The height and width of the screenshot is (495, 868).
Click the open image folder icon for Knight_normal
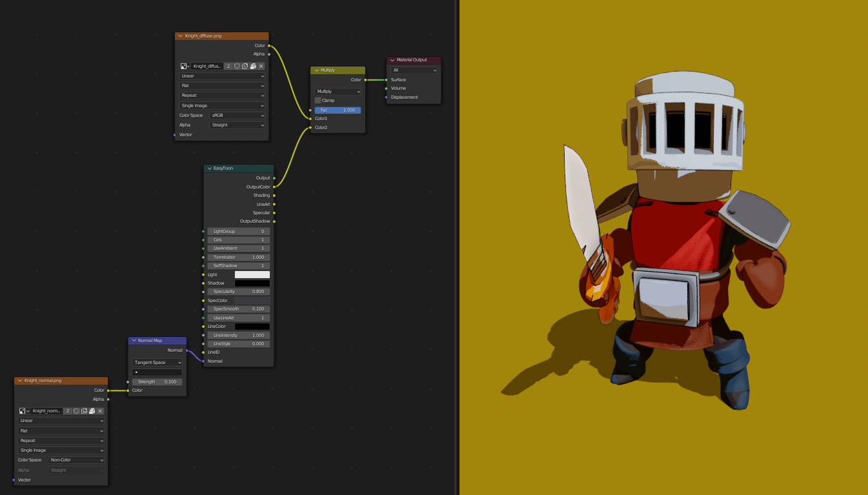pyautogui.click(x=92, y=410)
